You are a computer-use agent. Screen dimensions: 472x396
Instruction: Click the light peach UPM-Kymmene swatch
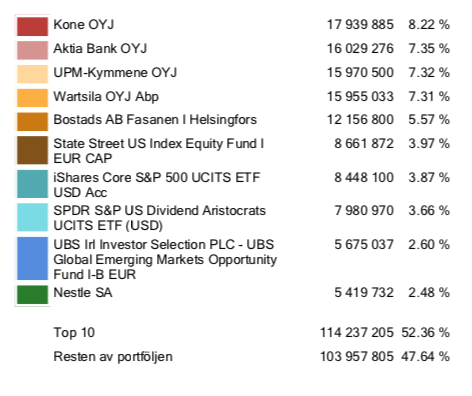pos(32,74)
